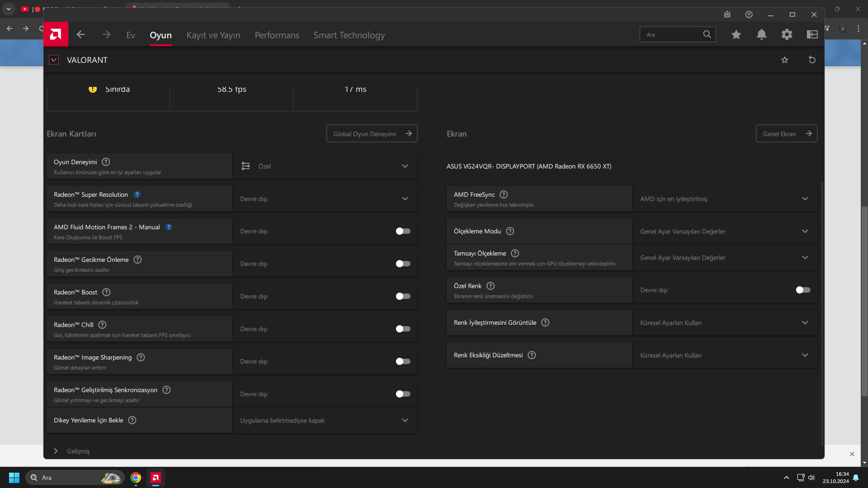The width and height of the screenshot is (868, 488).
Task: Add VALORANT to favorites star
Action: pyautogui.click(x=785, y=60)
